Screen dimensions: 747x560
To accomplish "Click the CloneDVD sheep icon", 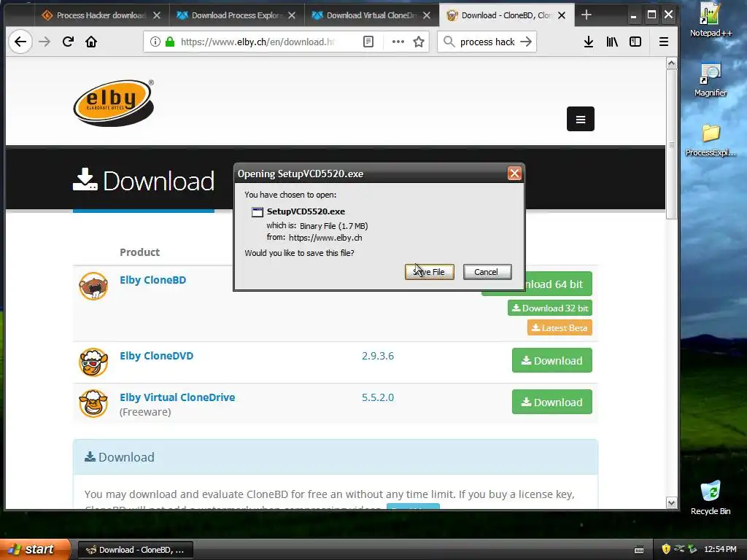I will (x=93, y=362).
